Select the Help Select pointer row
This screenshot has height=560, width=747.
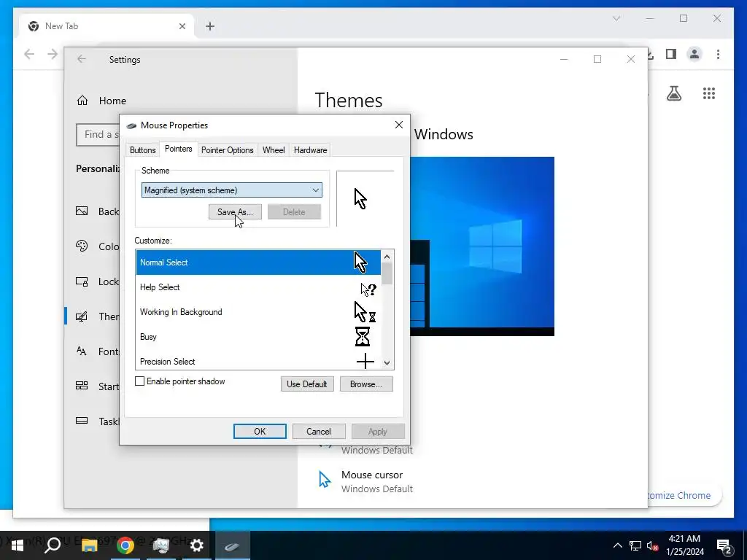point(258,287)
